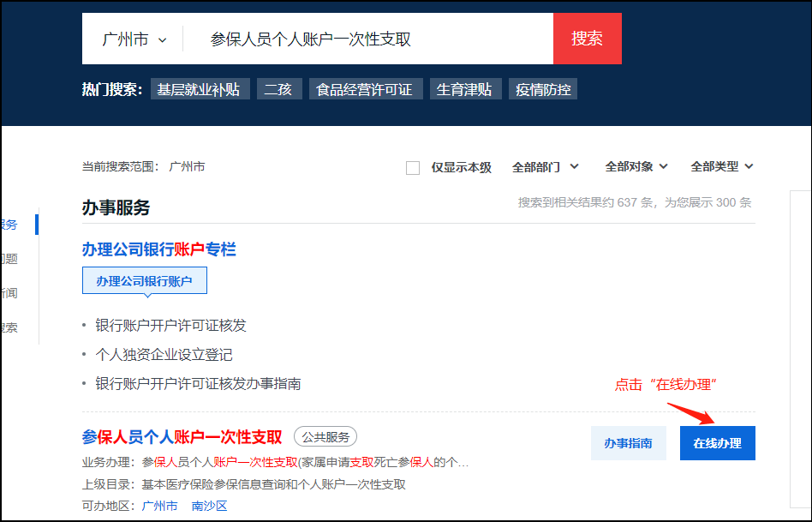Select hot search tag 食品经营许可证

coord(365,89)
